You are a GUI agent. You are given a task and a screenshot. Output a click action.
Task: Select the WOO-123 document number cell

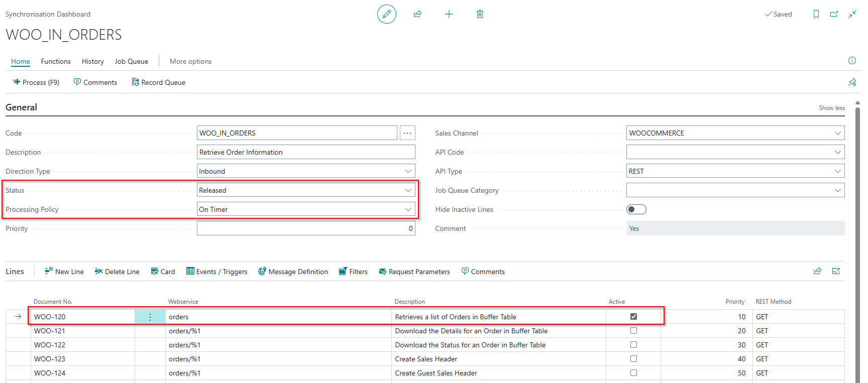(83, 359)
